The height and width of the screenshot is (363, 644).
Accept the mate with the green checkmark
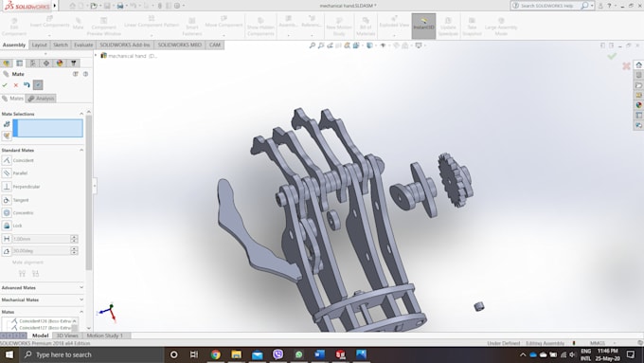[5, 85]
